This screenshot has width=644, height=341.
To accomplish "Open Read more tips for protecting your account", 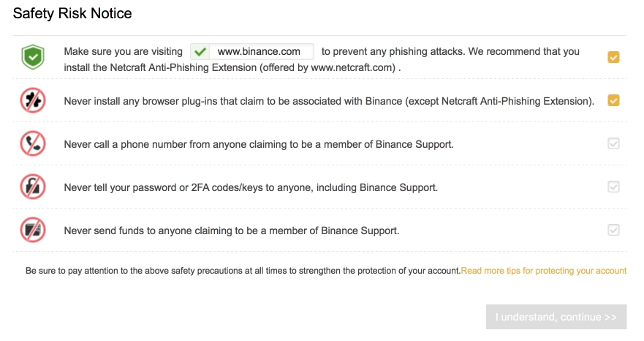I will [543, 271].
